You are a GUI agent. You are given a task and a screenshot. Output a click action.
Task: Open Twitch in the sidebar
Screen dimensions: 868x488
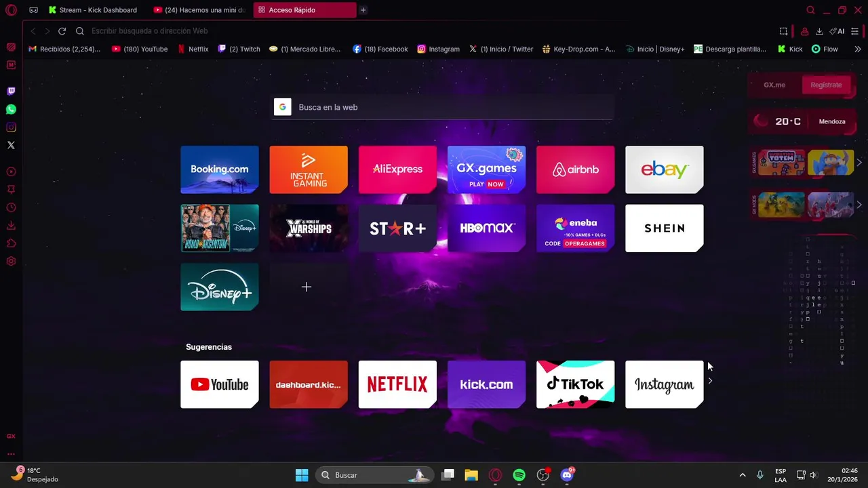(11, 91)
